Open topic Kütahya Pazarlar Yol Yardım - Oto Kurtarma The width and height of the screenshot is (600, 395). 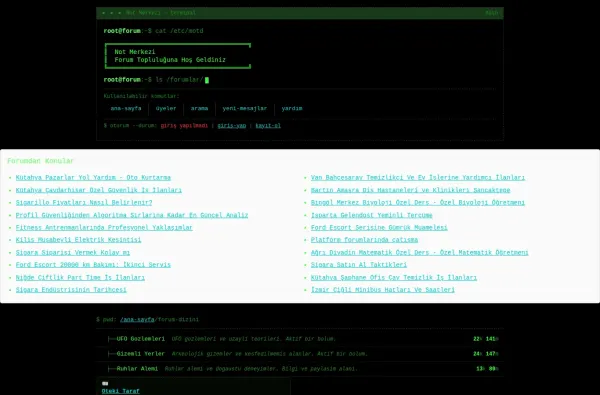(x=93, y=178)
